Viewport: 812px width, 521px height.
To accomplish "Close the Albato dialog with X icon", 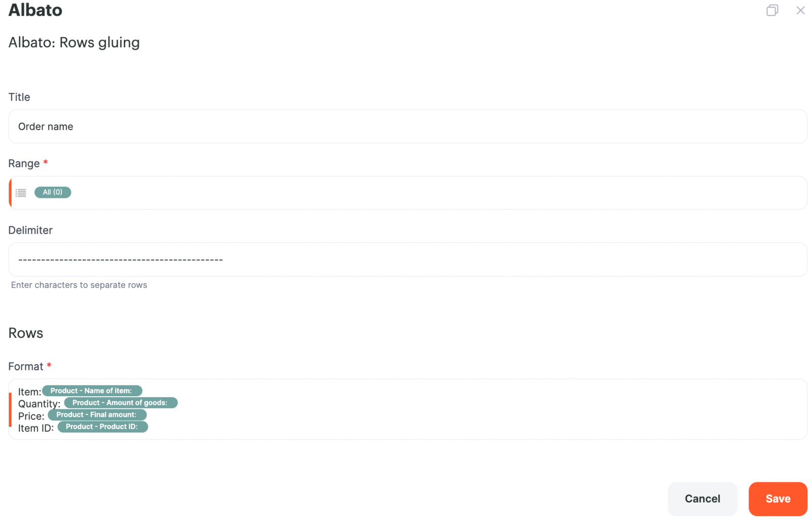I will (x=800, y=10).
